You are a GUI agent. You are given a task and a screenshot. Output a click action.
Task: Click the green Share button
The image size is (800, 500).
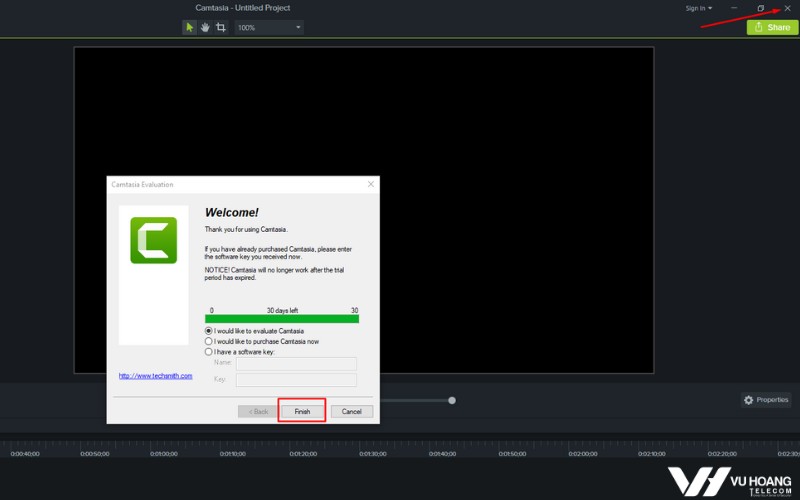(x=772, y=28)
